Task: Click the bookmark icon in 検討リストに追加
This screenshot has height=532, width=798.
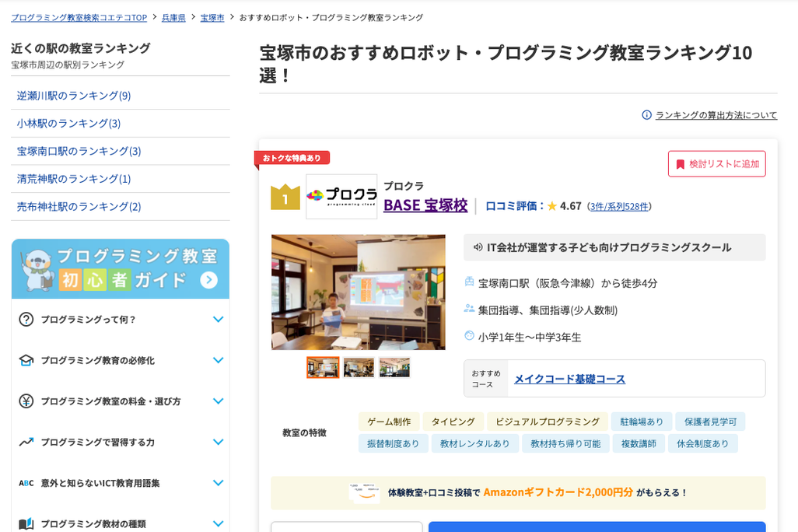Action: click(680, 164)
